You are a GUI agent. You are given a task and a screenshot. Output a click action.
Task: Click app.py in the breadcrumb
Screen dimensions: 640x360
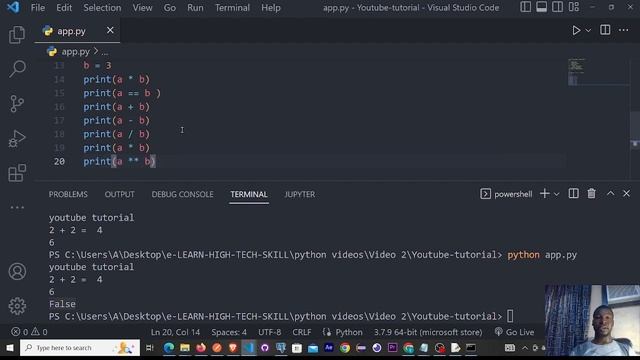[76, 51]
